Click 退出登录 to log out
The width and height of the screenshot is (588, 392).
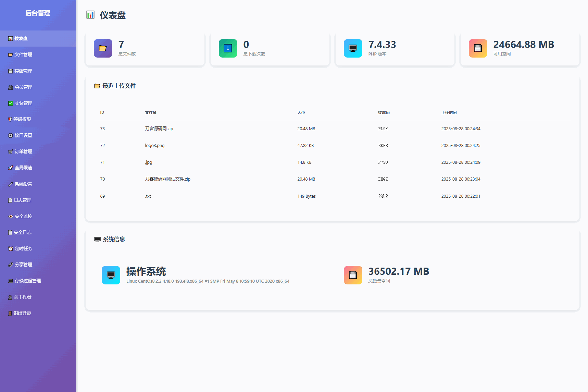[22, 314]
